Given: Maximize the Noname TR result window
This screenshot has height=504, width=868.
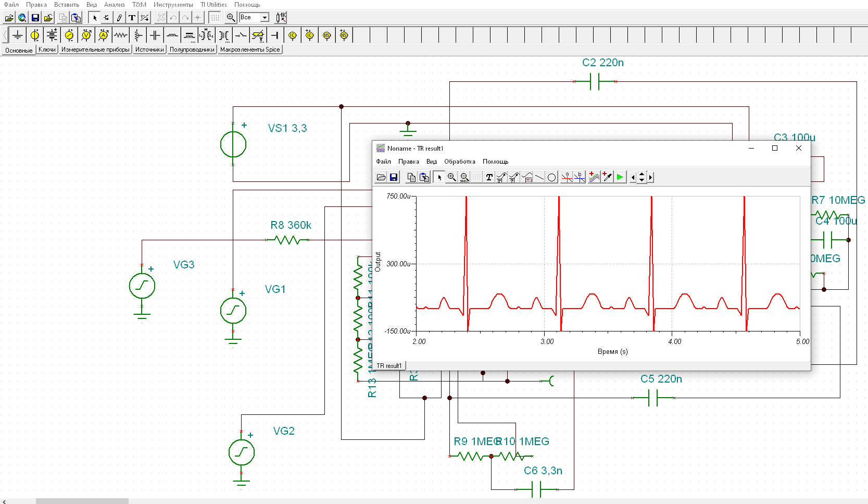Looking at the screenshot, I should tap(775, 148).
